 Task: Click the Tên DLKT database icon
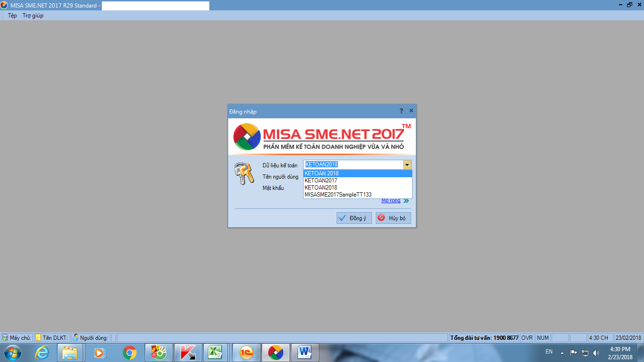pos(38,337)
